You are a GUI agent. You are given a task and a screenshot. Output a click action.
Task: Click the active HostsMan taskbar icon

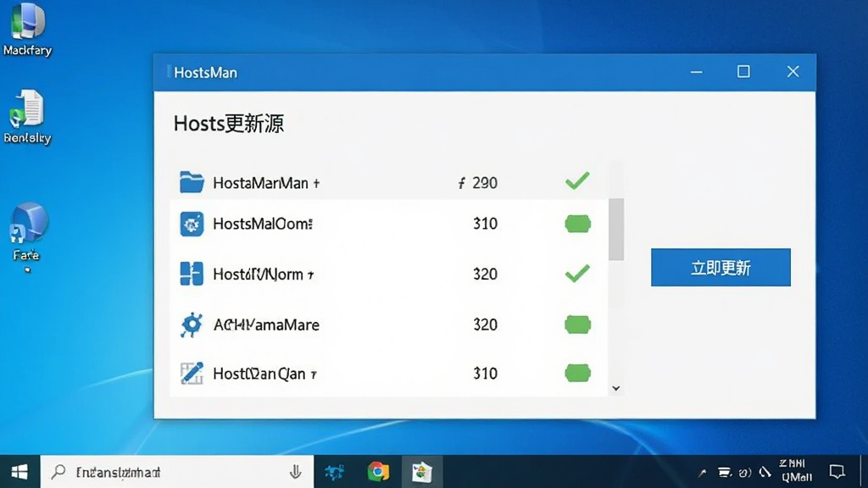coord(421,472)
